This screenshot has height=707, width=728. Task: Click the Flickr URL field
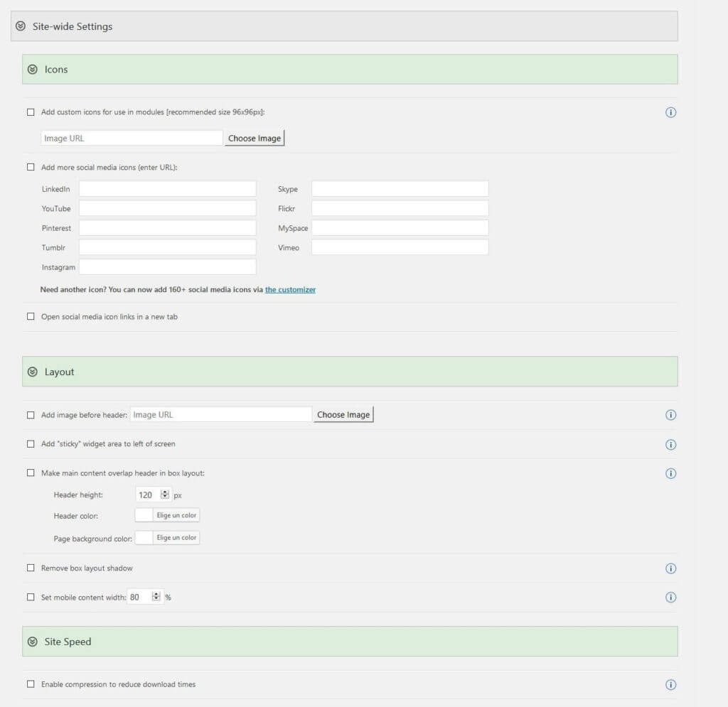[400, 208]
